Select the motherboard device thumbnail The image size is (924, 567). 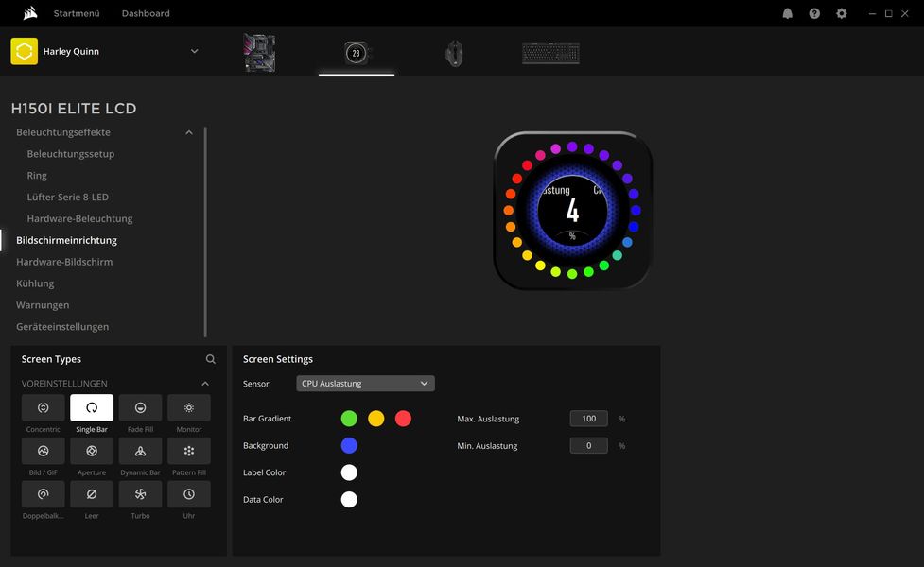click(259, 53)
